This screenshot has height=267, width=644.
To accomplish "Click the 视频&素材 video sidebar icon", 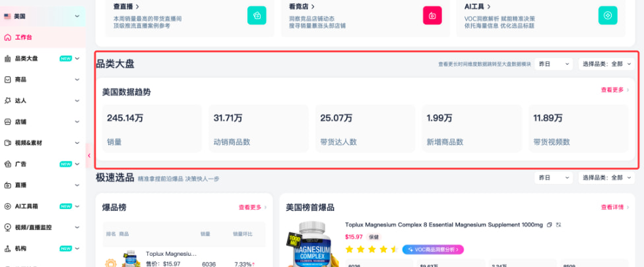I will click(8, 143).
